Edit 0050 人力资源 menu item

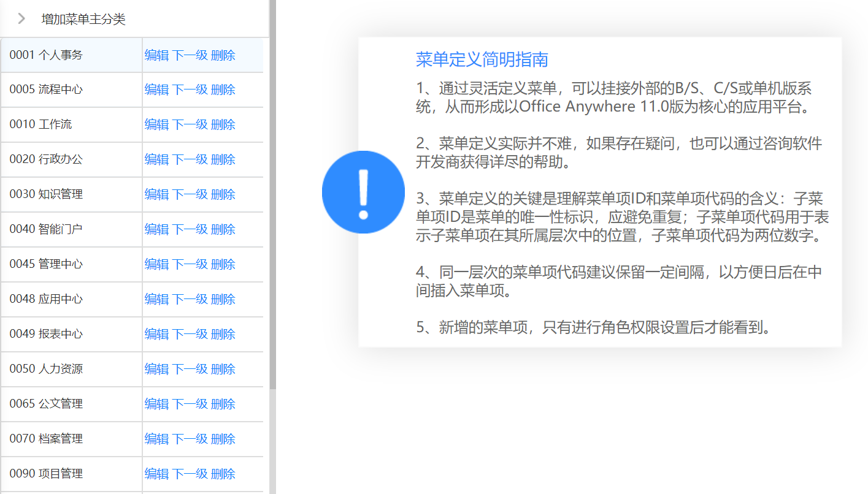pos(156,369)
